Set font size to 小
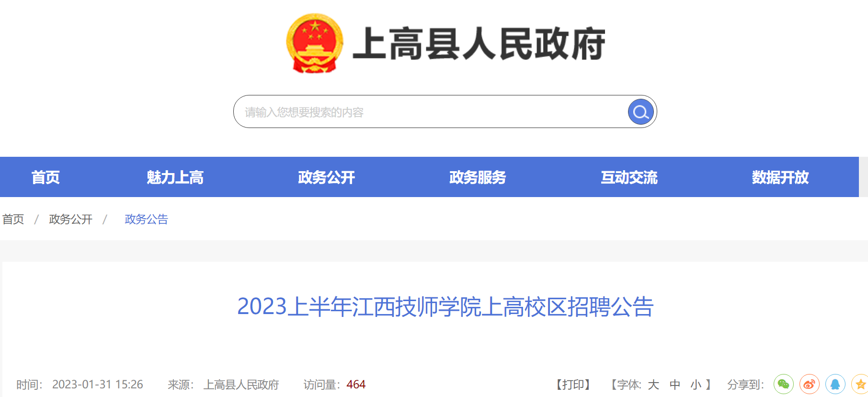868x397 pixels. pos(696,385)
